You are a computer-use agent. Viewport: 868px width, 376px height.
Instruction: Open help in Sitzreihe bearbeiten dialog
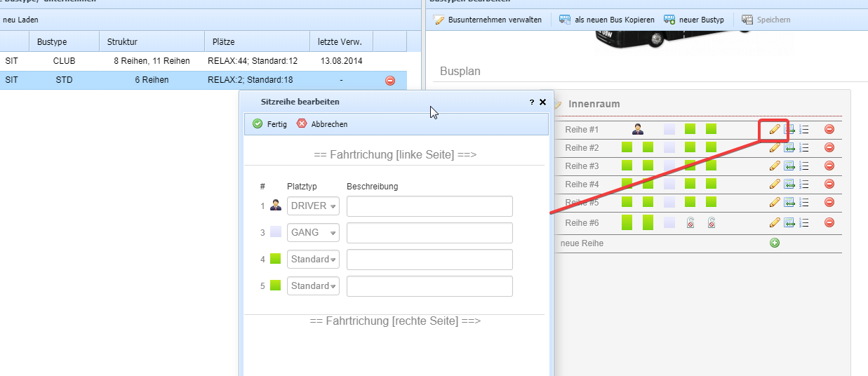[531, 102]
